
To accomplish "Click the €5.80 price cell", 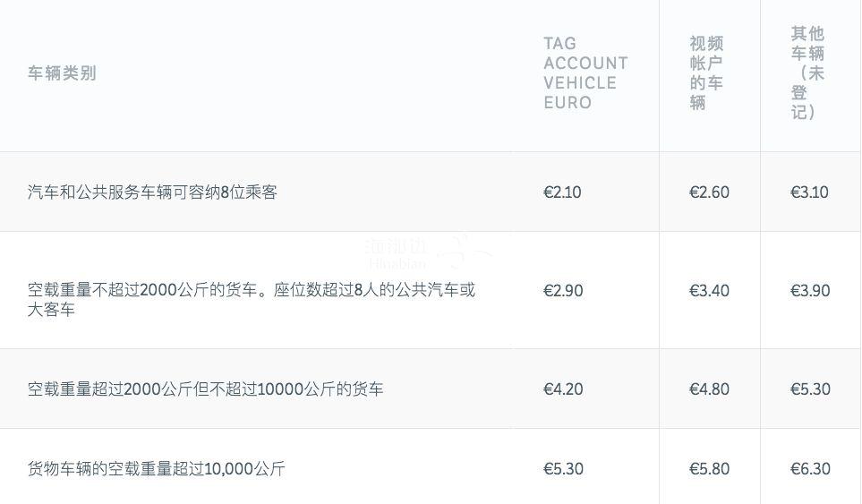I will coord(709,469).
